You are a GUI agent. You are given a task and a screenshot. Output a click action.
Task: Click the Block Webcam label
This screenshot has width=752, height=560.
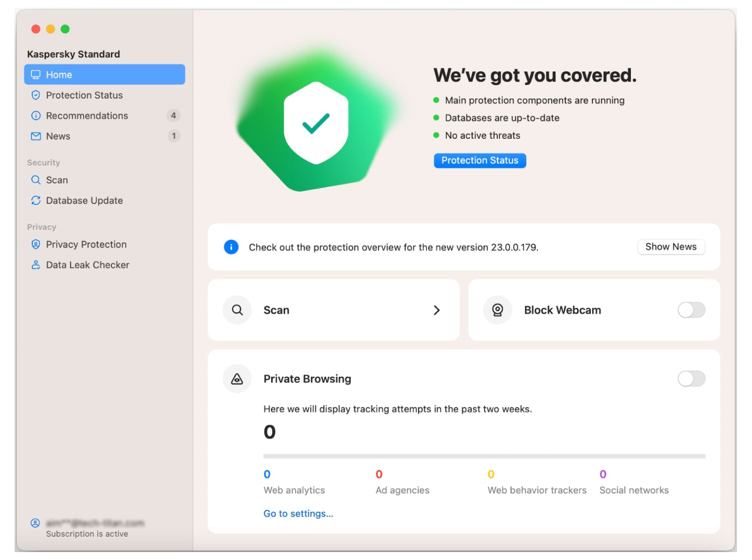point(562,310)
